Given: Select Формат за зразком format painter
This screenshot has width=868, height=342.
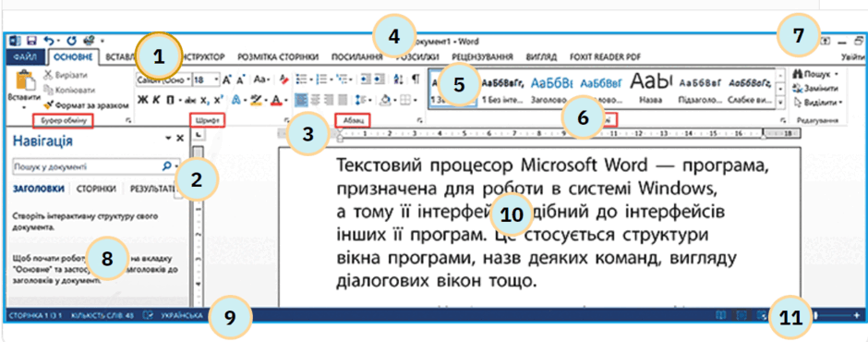Looking at the screenshot, I should click(x=86, y=104).
